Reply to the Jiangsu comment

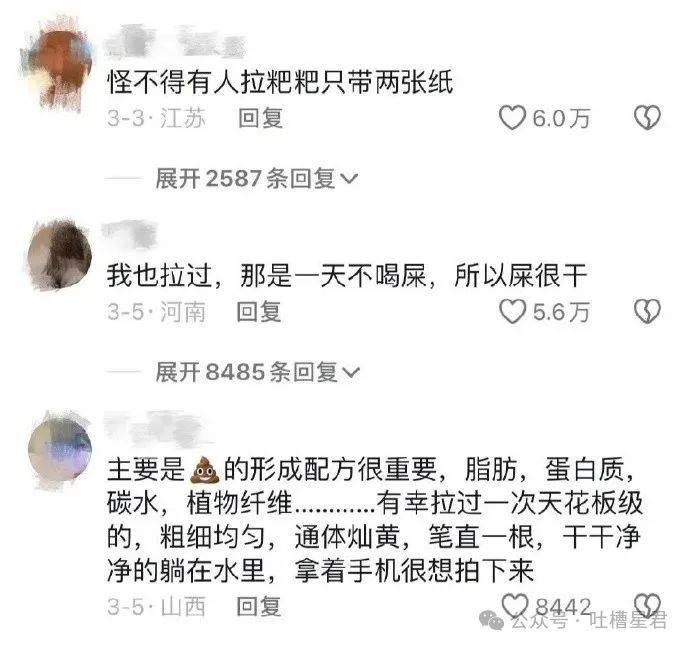[x=260, y=118]
